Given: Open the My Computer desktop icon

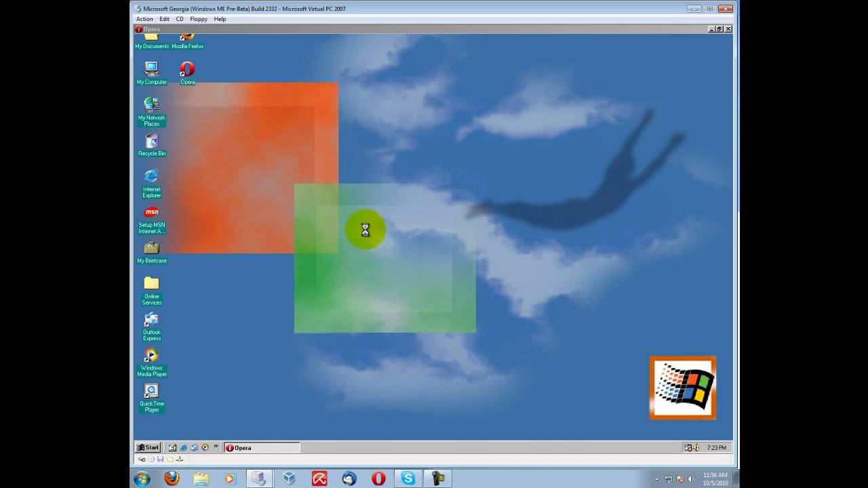Looking at the screenshot, I should pyautogui.click(x=151, y=70).
